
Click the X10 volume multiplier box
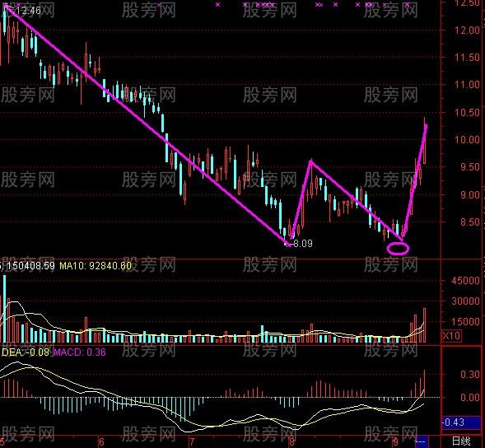451,336
